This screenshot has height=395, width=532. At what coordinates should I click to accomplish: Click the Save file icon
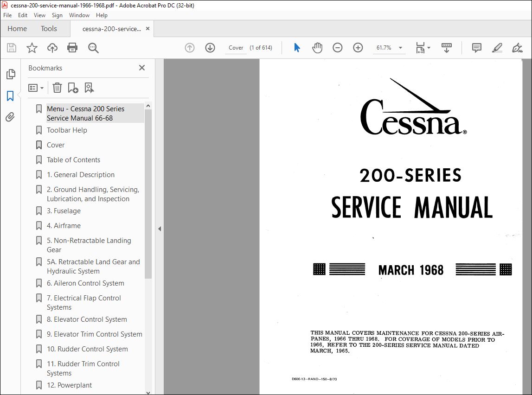tap(12, 48)
